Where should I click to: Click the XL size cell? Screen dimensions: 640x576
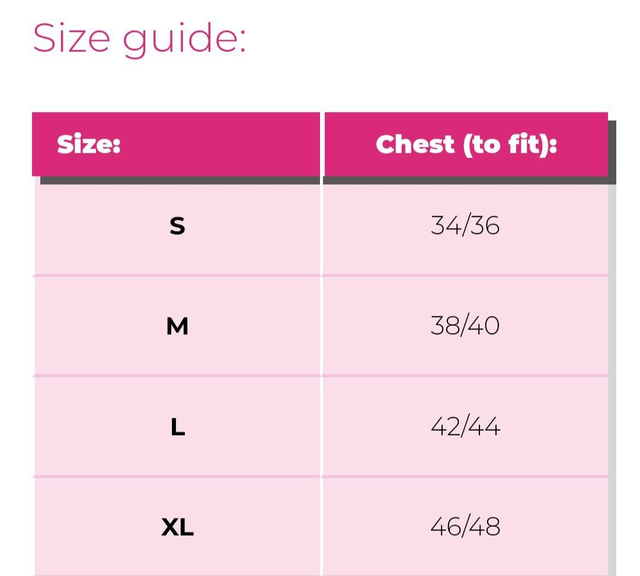[178, 527]
